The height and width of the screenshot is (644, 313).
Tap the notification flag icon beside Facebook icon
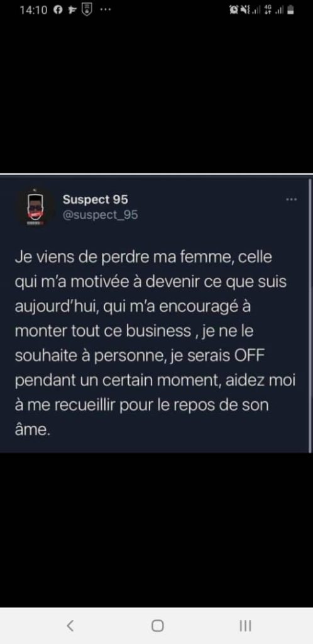(72, 10)
